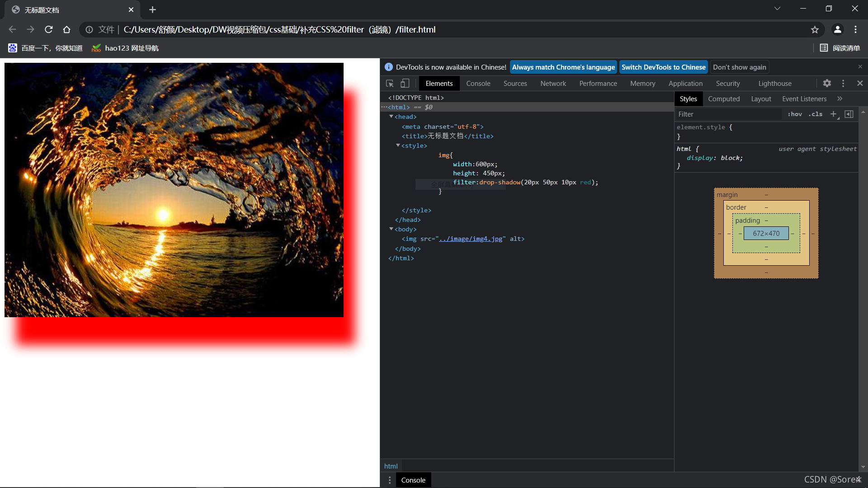
Task: Click the new style rule plus icon
Action: click(833, 114)
